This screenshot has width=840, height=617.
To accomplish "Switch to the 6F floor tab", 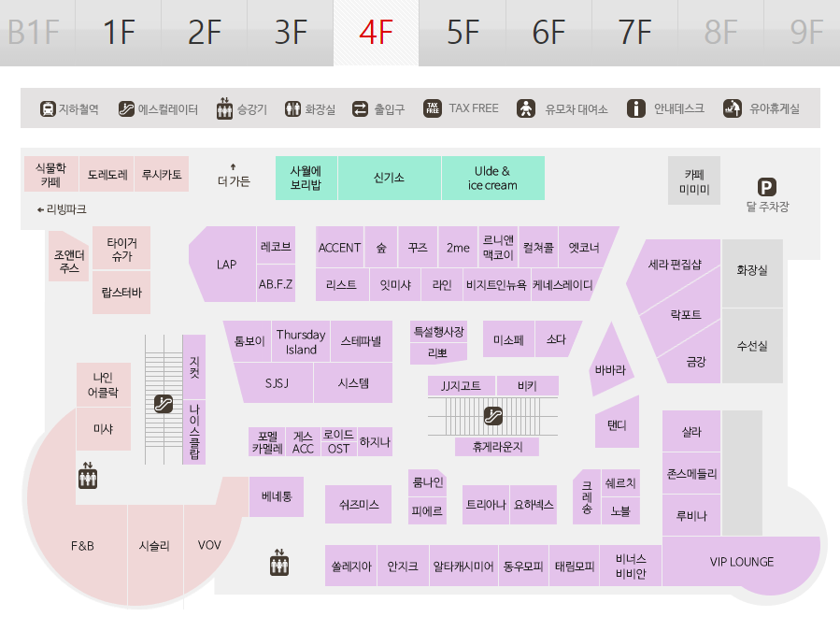I will [548, 33].
